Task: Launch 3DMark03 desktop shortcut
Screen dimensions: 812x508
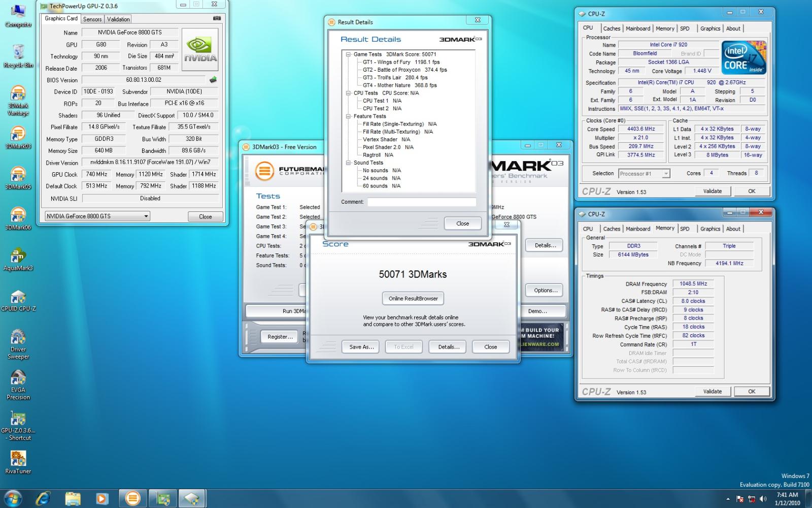Action: (x=18, y=137)
